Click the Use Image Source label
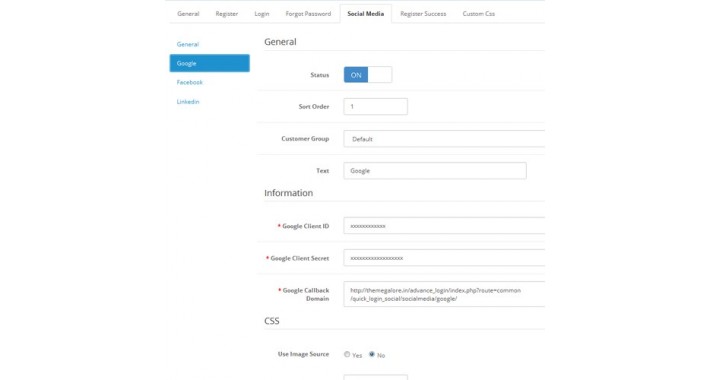The height and width of the screenshot is (380, 710). [303, 354]
